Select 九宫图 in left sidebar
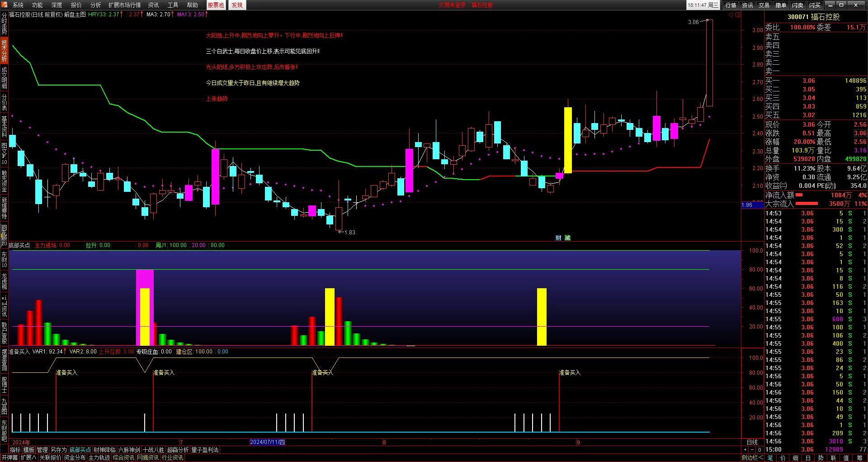 click(x=4, y=406)
